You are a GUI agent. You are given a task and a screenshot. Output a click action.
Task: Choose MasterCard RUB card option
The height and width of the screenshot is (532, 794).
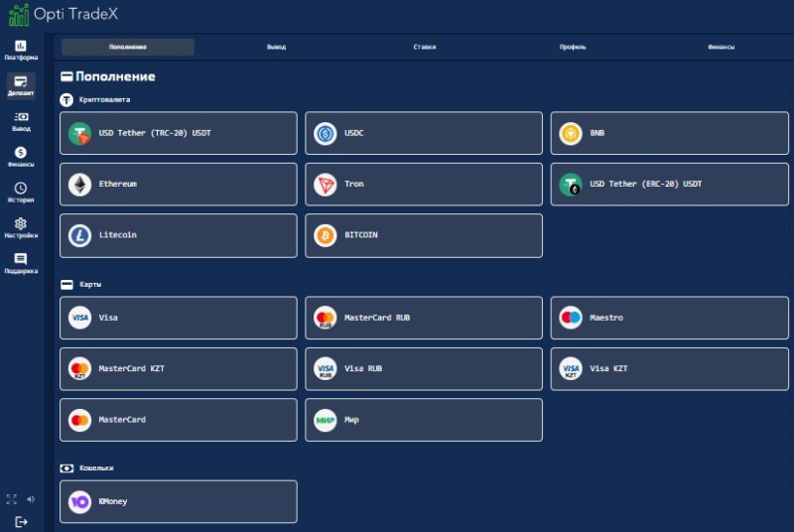coord(424,318)
